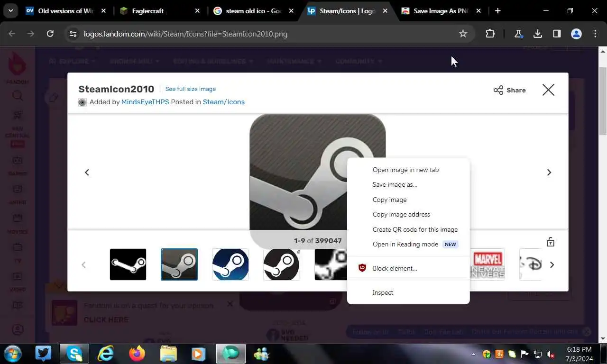Image resolution: width=607 pixels, height=364 pixels.
Task: Open the tab search dropdown arrow
Action: pos(10,10)
